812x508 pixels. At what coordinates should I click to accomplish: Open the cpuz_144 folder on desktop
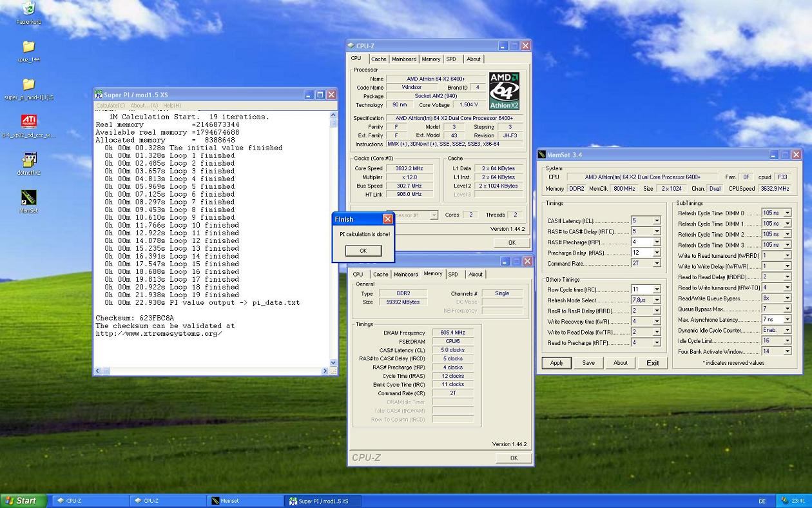click(x=28, y=47)
